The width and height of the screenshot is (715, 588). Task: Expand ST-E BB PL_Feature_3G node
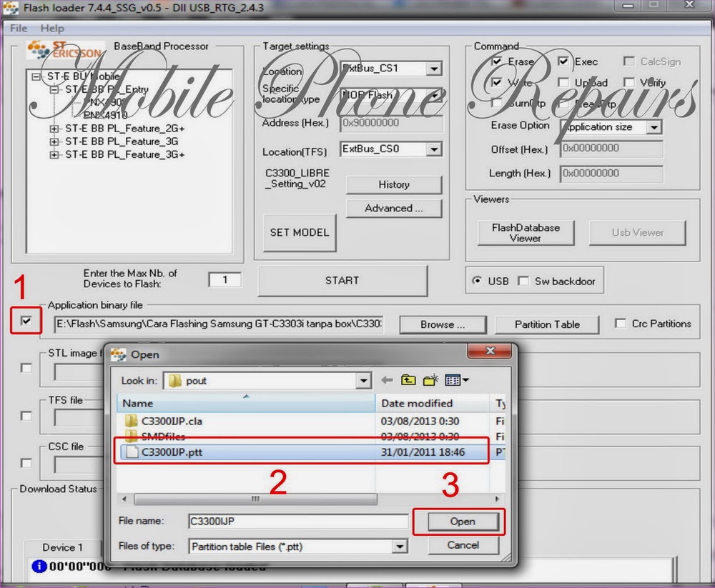coord(54,141)
